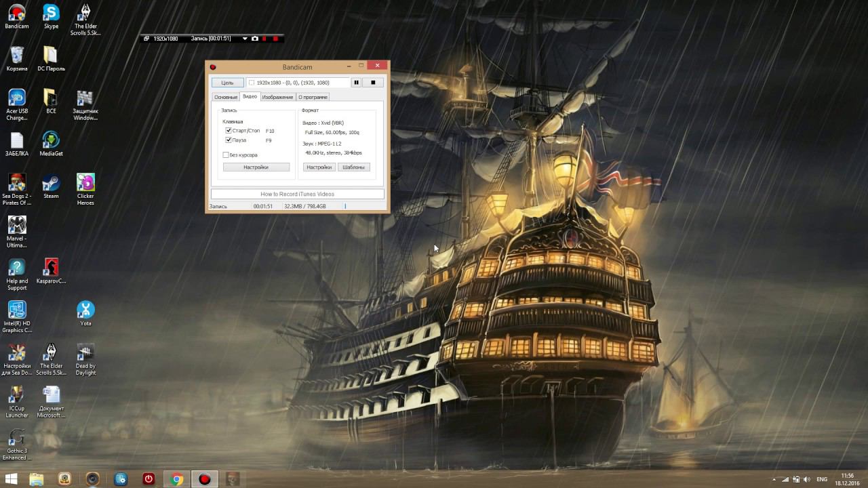Select the Корзина recycle bin

click(x=17, y=59)
